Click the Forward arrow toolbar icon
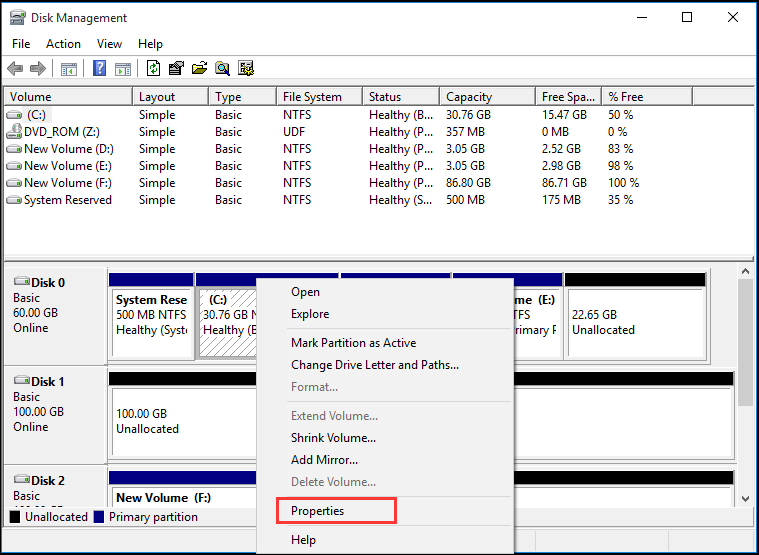Screen dimensions: 759x555 pos(38,69)
